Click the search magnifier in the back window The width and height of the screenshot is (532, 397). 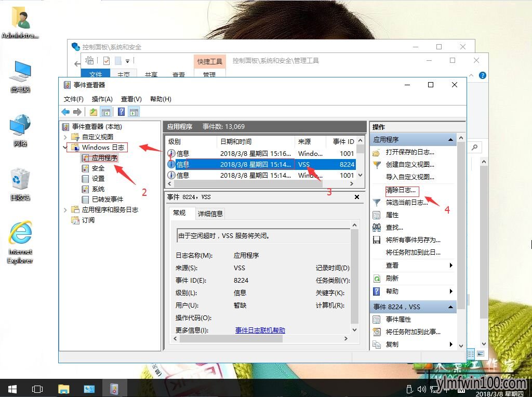coord(474,147)
